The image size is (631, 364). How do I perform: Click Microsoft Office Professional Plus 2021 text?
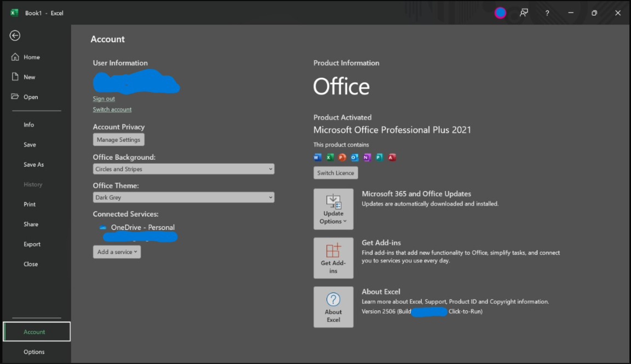tap(392, 130)
